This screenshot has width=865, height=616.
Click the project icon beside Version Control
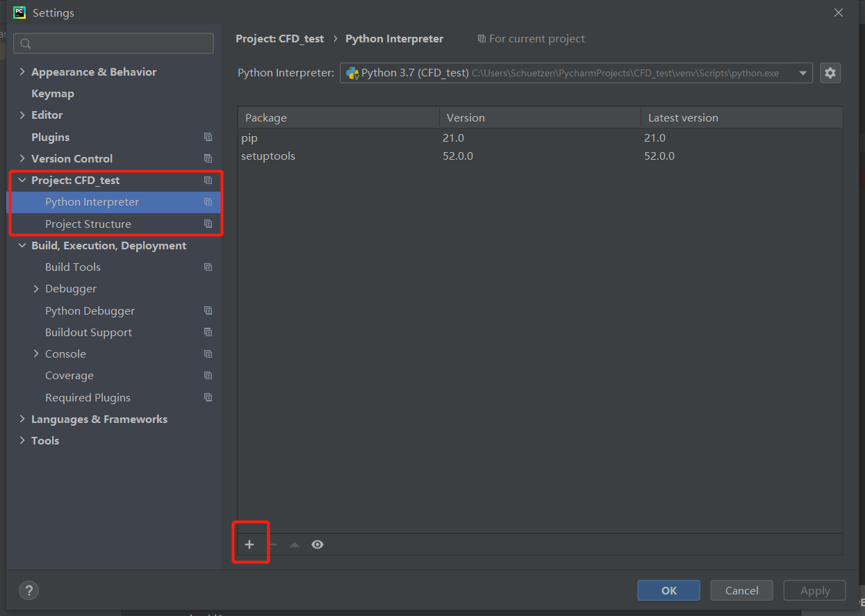pyautogui.click(x=208, y=158)
